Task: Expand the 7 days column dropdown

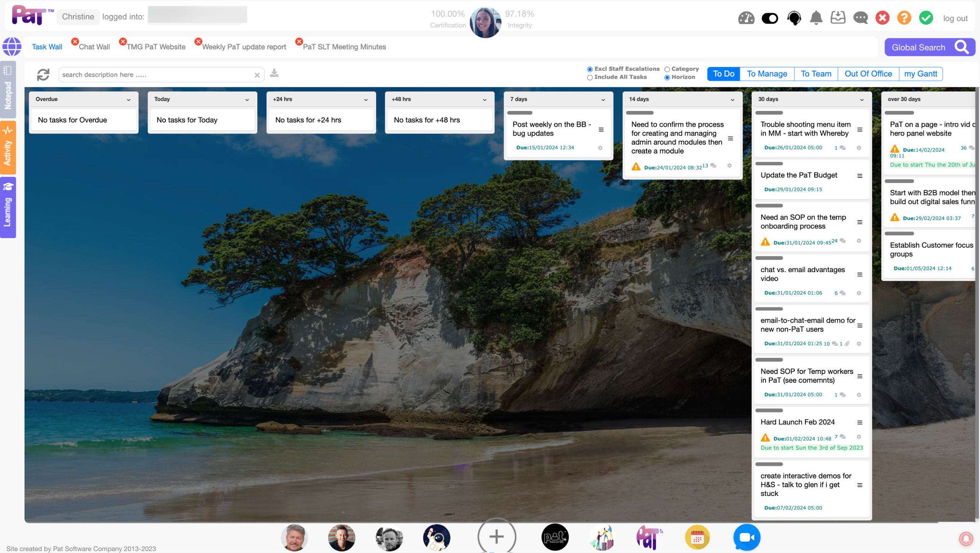Action: point(603,100)
